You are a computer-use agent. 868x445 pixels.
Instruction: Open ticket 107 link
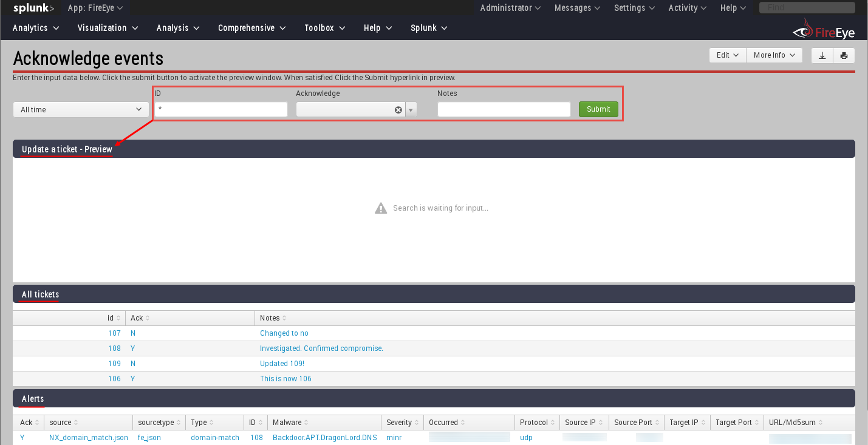pos(114,333)
